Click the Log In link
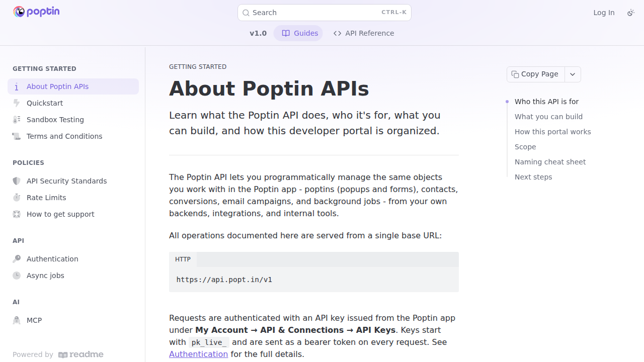This screenshot has width=644, height=362. [604, 13]
